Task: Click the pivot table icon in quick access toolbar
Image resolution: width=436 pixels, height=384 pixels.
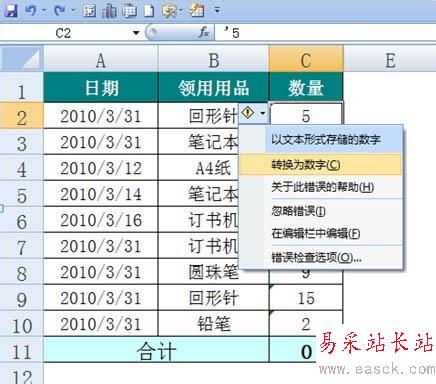Action: tap(89, 10)
